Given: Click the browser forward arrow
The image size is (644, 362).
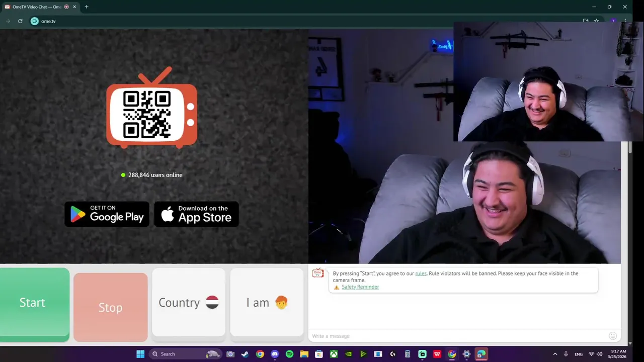Looking at the screenshot, I should point(8,21).
